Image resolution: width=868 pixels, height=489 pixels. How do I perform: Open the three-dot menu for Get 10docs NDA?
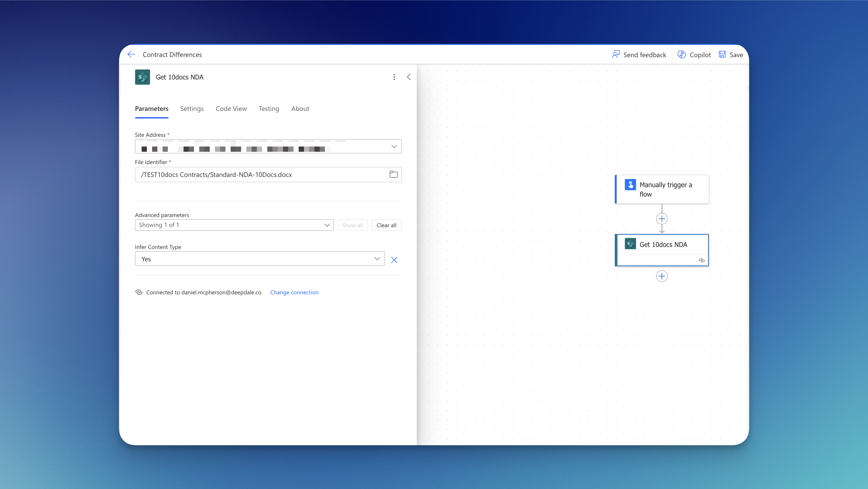394,77
